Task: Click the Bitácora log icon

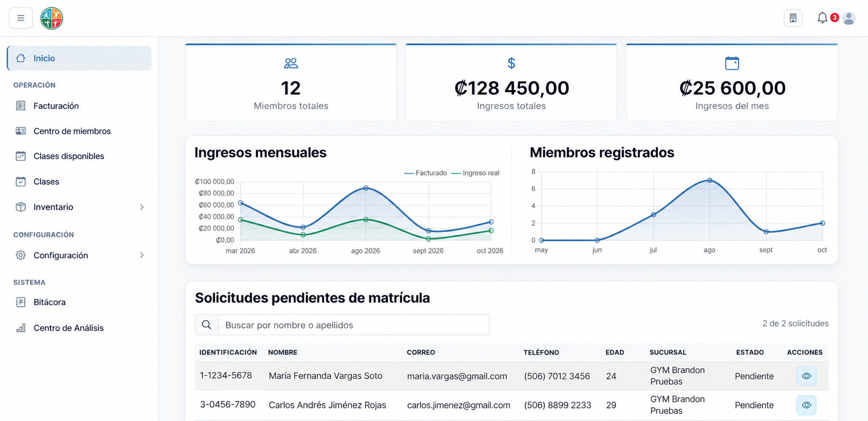Action: coord(21,302)
